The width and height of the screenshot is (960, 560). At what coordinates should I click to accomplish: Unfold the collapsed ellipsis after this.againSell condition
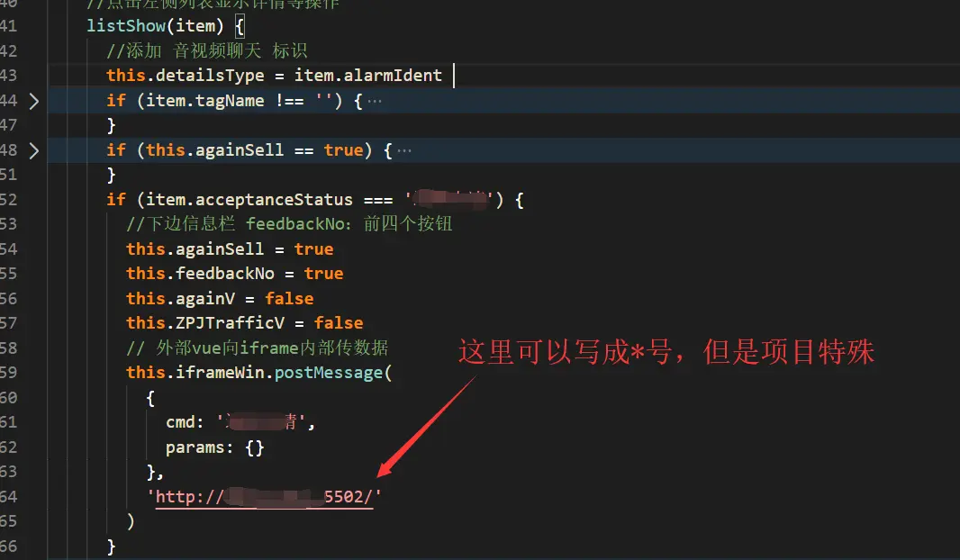404,150
